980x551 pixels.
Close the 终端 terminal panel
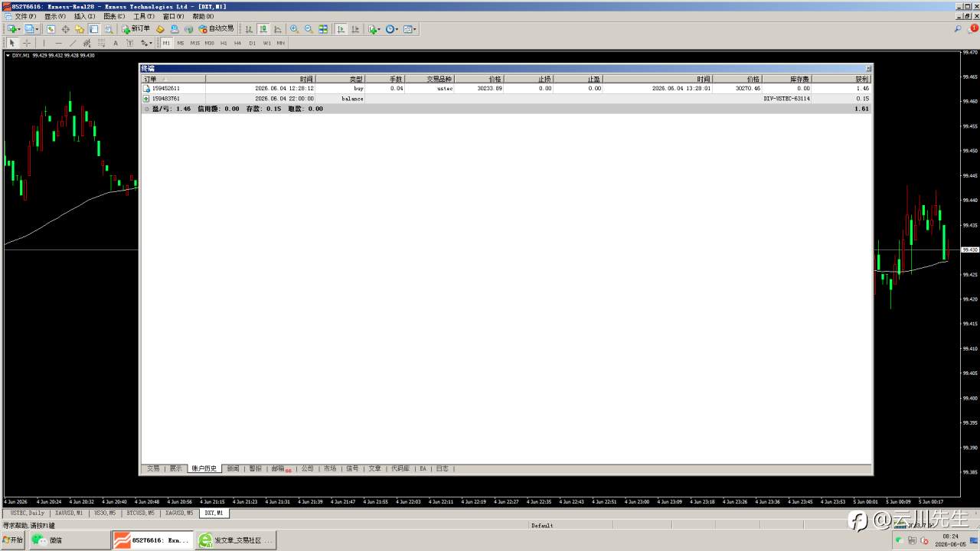[x=868, y=68]
